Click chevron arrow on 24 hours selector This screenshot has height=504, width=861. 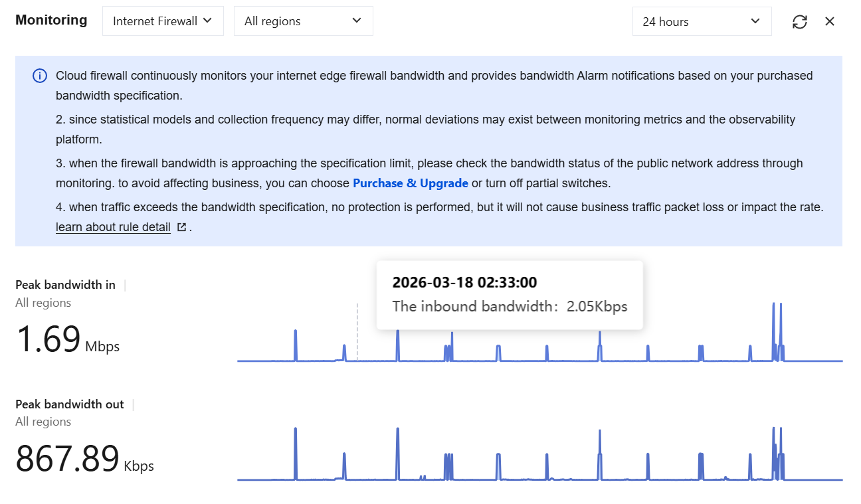755,21
